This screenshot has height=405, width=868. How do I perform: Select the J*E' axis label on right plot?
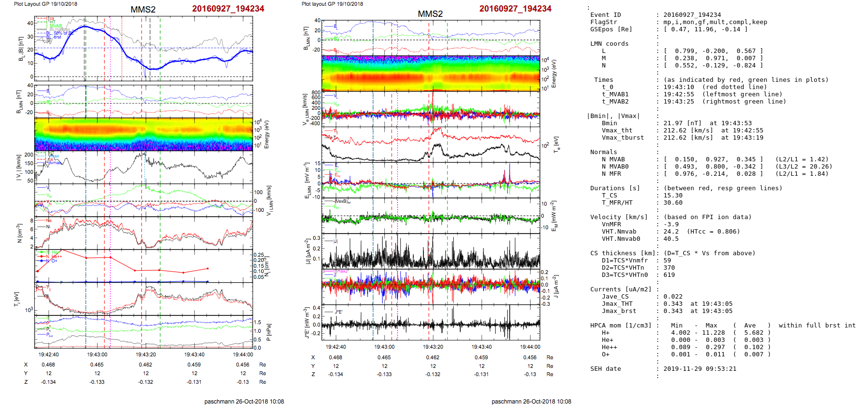pos(306,323)
